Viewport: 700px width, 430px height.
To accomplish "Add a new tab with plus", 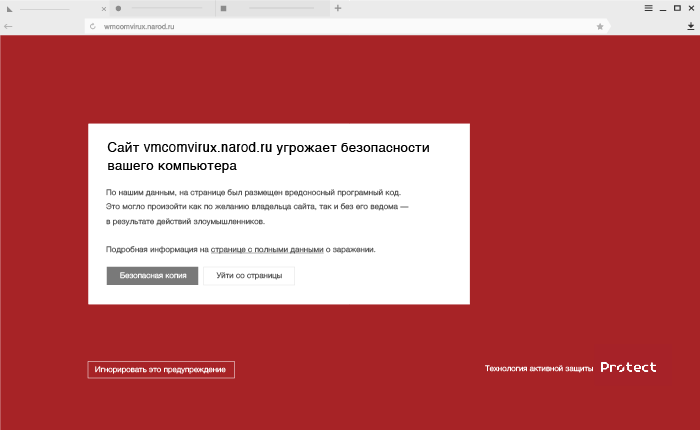I will coord(338,8).
